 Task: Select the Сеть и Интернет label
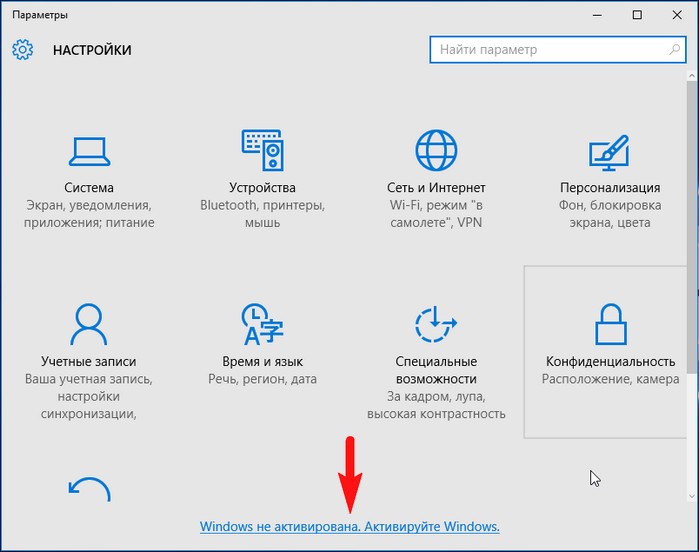tap(436, 188)
